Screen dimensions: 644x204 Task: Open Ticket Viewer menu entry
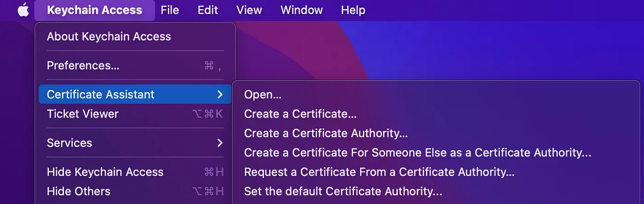(135, 114)
